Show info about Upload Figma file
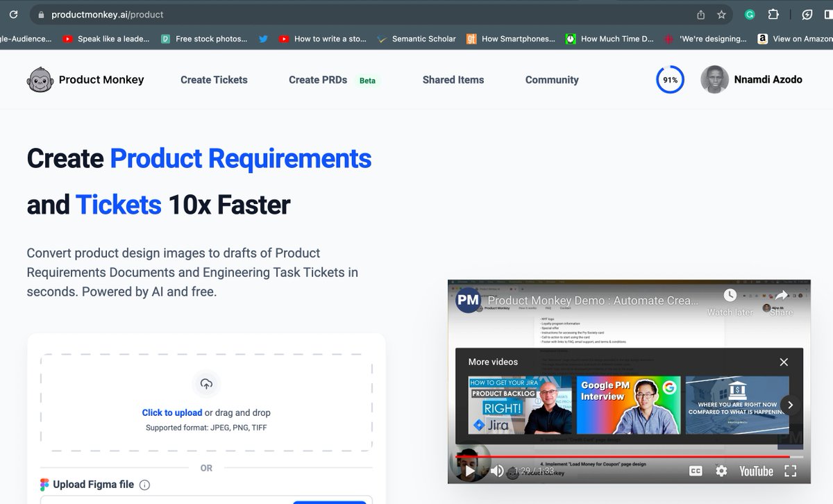Screen dimensions: 833x504 (x=144, y=485)
